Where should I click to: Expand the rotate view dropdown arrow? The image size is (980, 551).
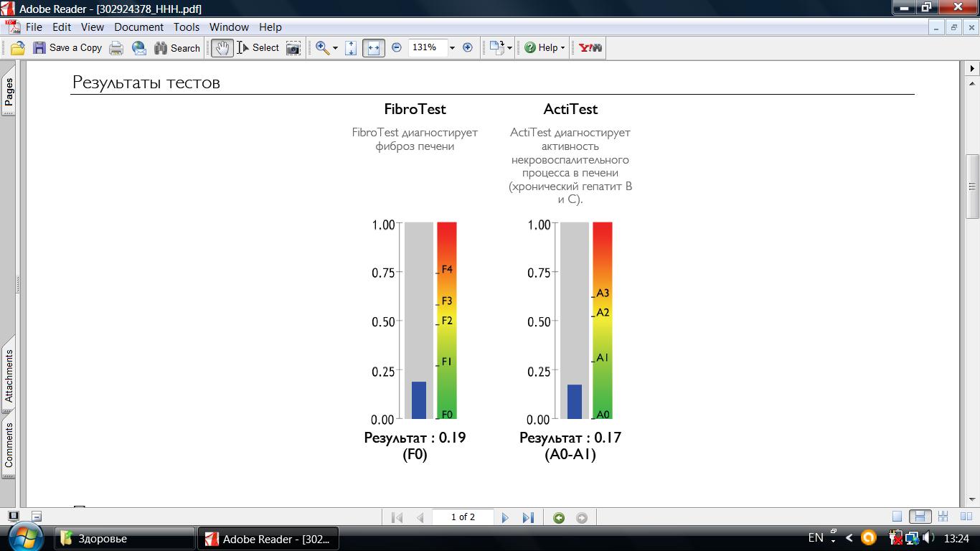(x=510, y=48)
